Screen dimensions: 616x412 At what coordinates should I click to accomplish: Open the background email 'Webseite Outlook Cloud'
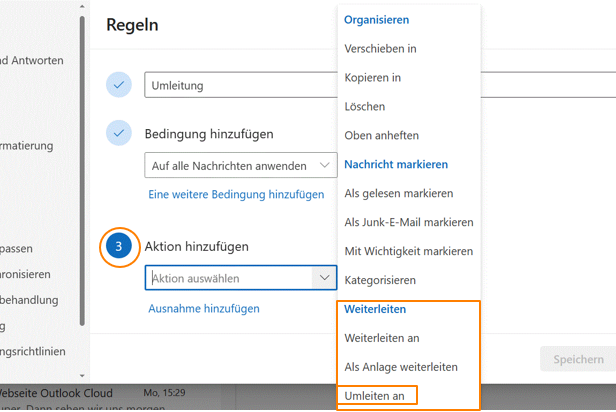tap(56, 393)
